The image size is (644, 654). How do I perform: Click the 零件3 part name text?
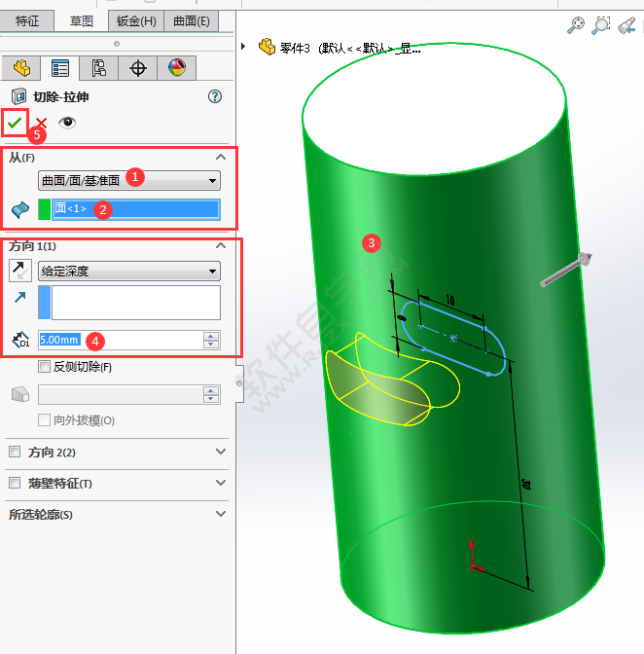(x=295, y=49)
